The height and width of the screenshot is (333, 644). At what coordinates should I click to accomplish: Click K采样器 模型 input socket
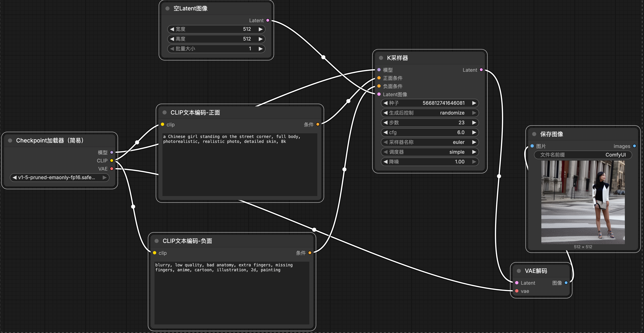[379, 70]
